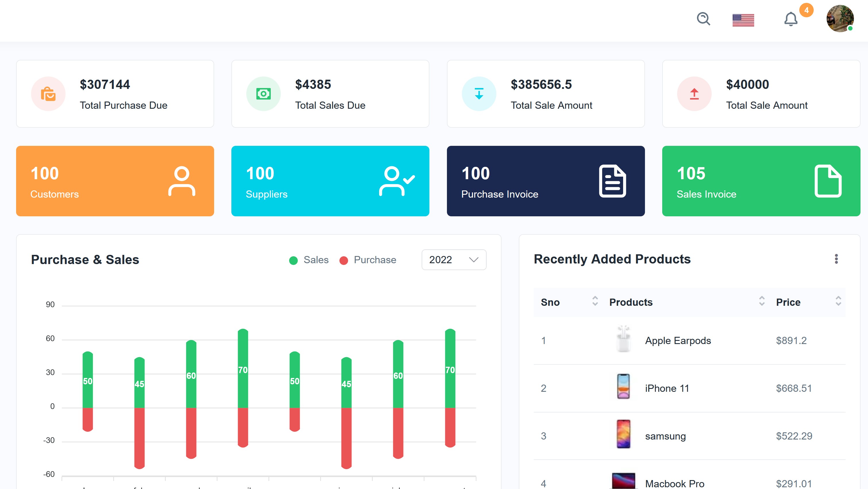Viewport: 868px width, 489px height.
Task: Open the Recently Added Products kebab menu
Action: [836, 259]
